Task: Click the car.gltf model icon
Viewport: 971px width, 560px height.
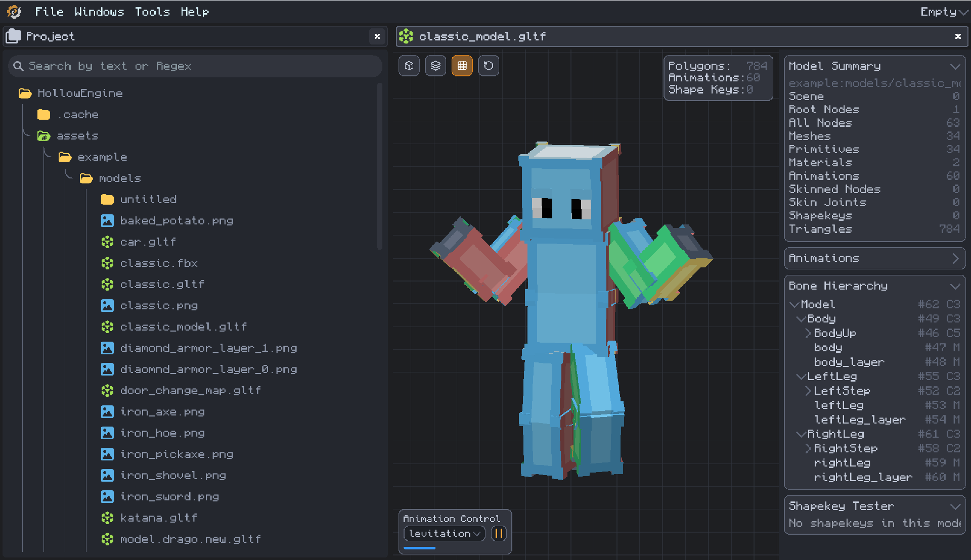Action: tap(107, 242)
